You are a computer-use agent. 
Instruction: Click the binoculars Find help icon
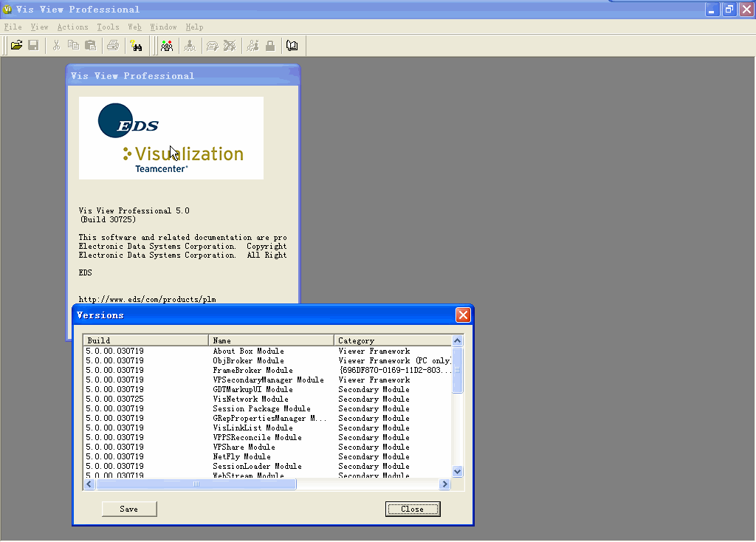coord(137,46)
